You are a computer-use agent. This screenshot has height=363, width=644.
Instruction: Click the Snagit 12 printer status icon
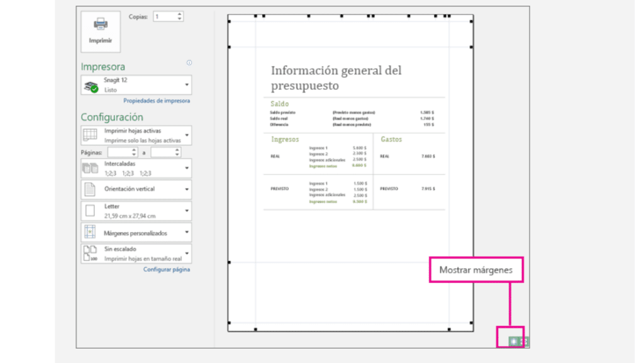(x=91, y=86)
